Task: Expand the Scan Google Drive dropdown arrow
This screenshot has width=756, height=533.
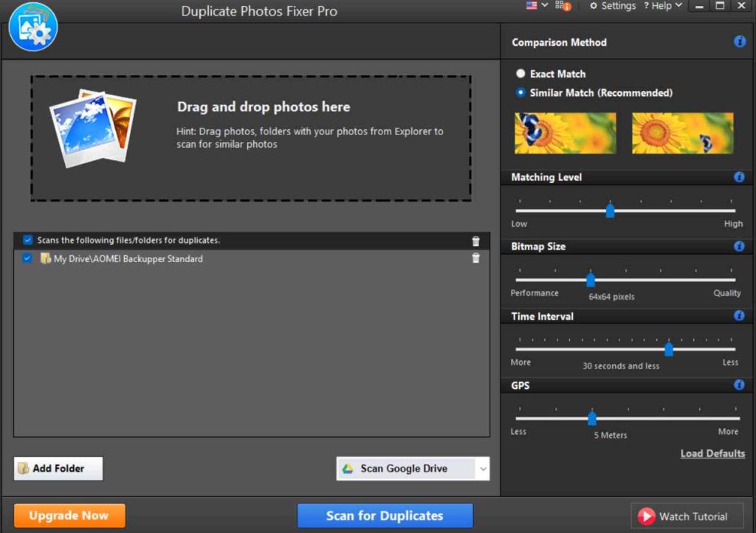Action: 483,469
